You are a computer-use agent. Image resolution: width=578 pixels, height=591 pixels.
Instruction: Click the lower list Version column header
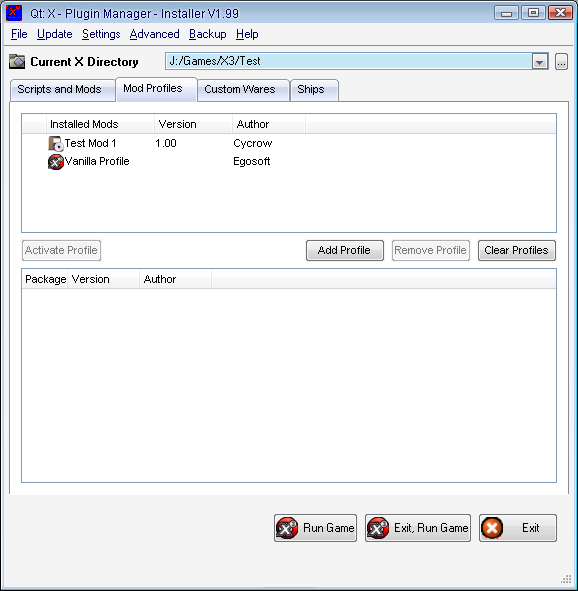(104, 279)
